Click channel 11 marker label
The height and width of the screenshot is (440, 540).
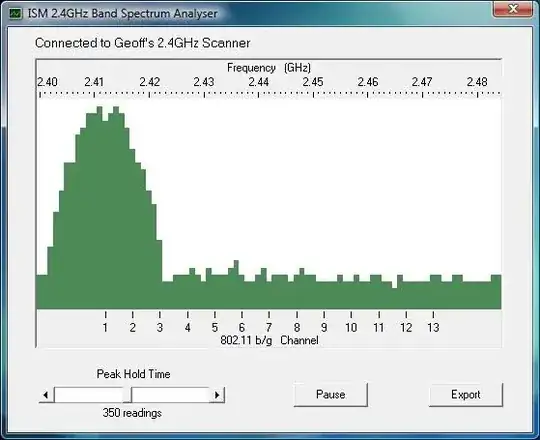[x=379, y=327]
